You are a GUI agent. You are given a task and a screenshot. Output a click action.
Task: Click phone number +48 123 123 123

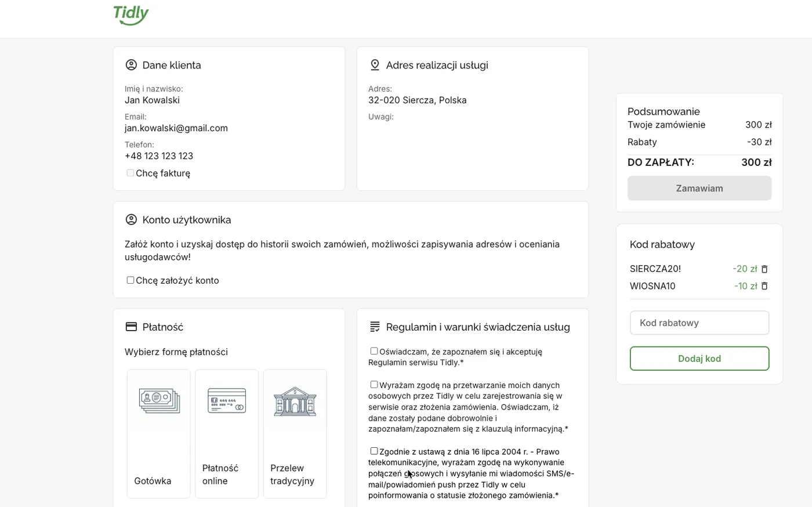(159, 156)
